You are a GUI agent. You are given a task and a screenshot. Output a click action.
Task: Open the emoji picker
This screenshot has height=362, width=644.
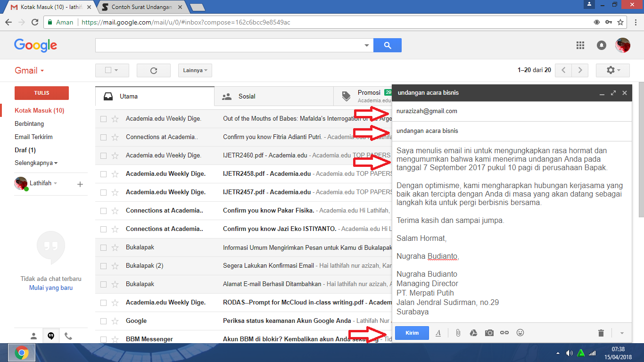(x=520, y=333)
